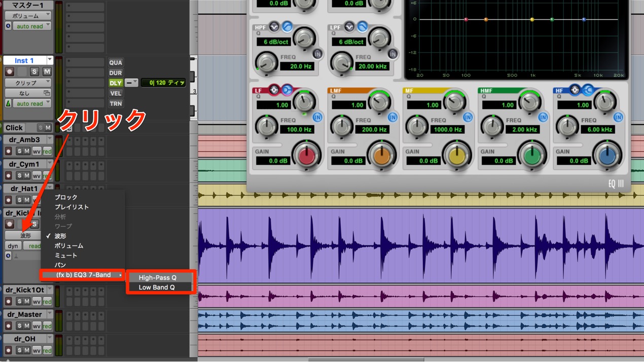Solo the dr_Amb3 track
The image size is (644, 362).
(20, 151)
